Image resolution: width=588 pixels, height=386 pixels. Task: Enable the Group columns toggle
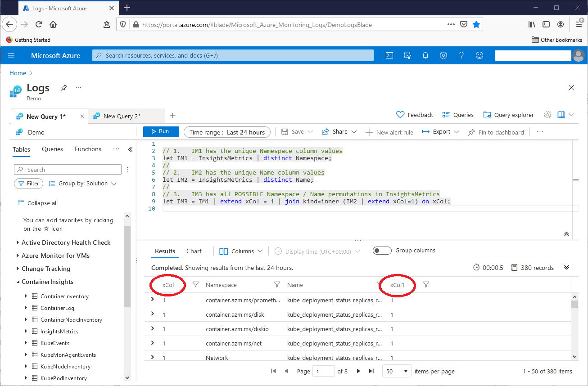382,251
